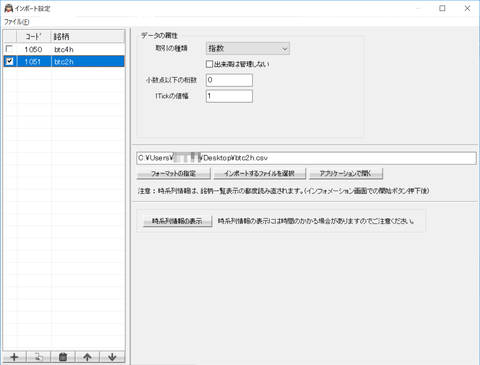Image resolution: width=480 pixels, height=365 pixels.
Task: Click the app icon in title bar
Action: [x=8, y=8]
